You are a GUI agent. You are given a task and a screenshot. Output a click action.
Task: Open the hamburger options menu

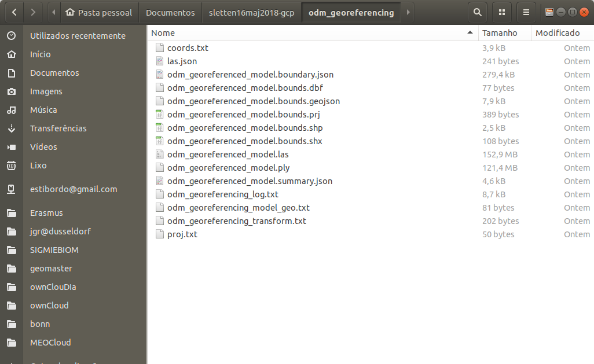[526, 12]
